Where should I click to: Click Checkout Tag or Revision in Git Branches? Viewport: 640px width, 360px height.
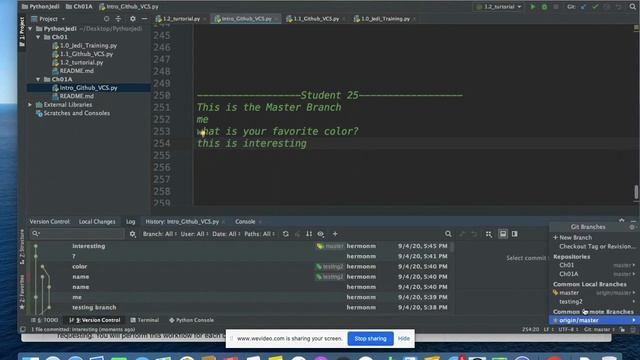coord(596,247)
